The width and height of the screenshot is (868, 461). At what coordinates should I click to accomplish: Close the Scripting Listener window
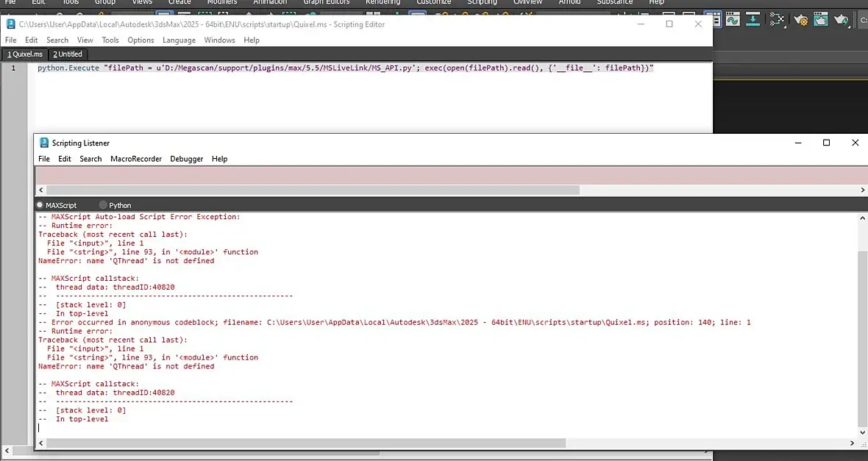point(855,143)
